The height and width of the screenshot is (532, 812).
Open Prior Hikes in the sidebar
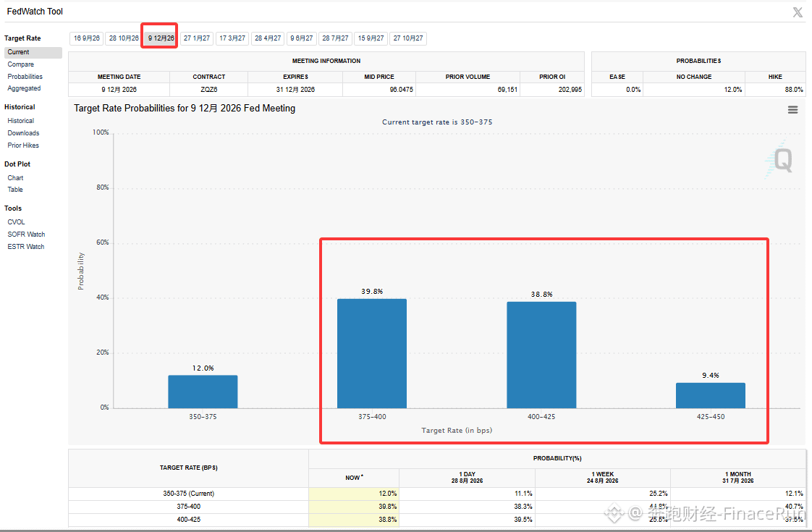pyautogui.click(x=23, y=145)
